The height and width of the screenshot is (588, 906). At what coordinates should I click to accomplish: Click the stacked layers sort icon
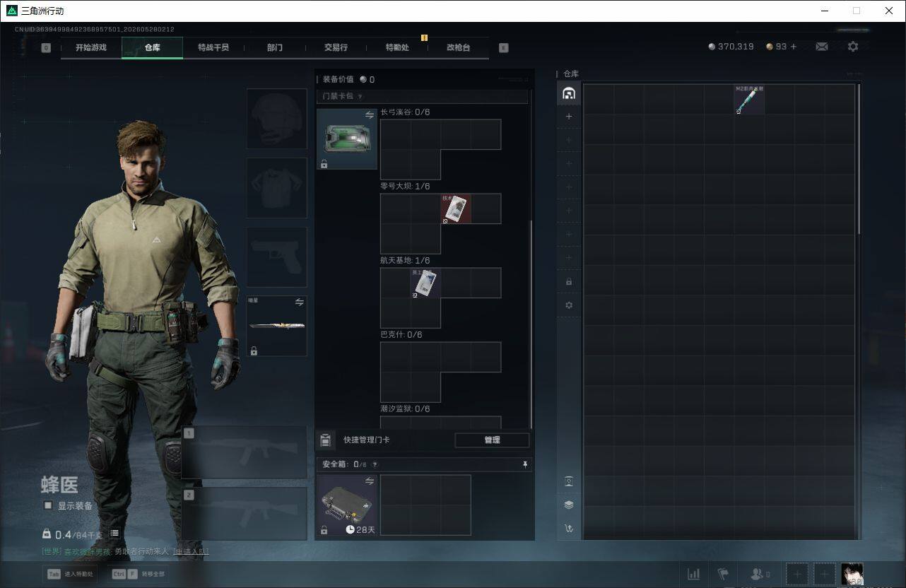coord(569,505)
